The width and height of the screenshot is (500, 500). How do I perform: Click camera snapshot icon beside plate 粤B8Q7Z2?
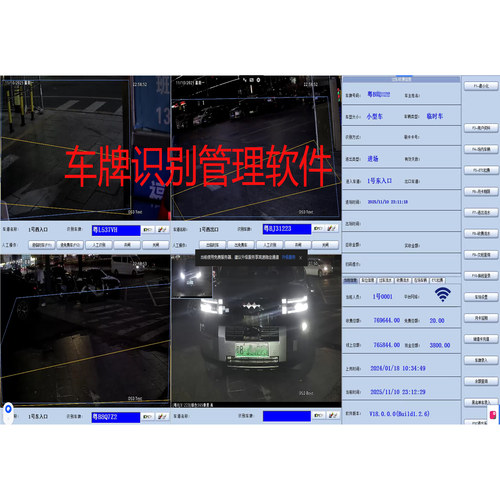click(x=148, y=417)
